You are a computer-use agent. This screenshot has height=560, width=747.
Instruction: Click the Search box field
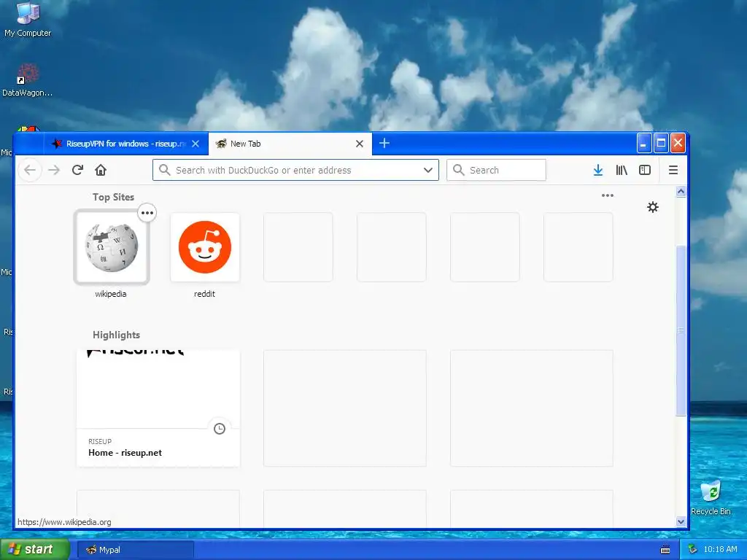496,170
